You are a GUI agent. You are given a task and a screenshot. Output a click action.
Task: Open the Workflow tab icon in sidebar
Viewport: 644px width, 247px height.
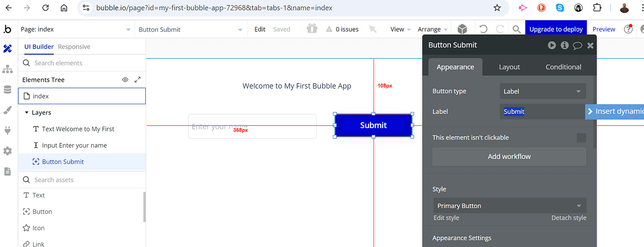(x=7, y=69)
